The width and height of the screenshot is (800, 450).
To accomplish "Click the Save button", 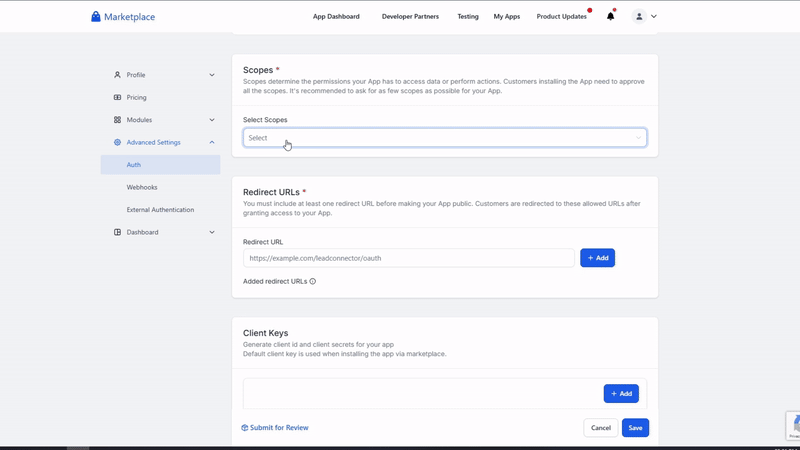I will point(635,428).
